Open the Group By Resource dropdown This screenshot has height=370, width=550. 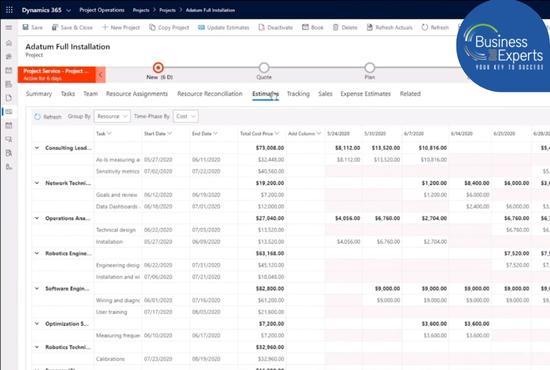point(112,116)
